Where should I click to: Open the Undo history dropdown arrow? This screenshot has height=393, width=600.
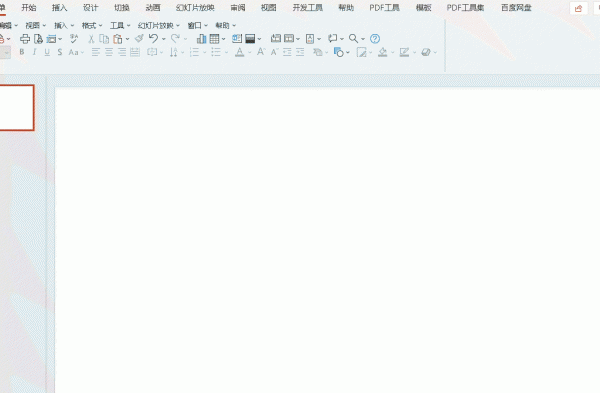pos(163,39)
